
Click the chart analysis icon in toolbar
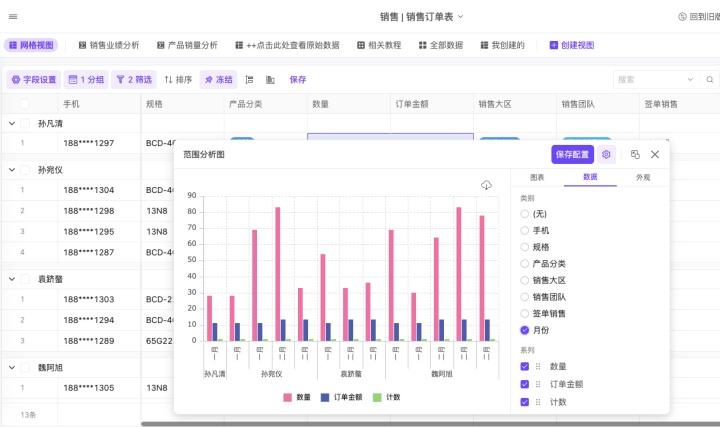270,79
